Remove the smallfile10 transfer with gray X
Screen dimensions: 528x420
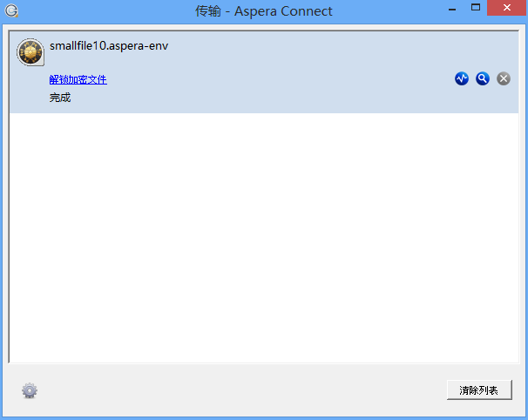(504, 78)
